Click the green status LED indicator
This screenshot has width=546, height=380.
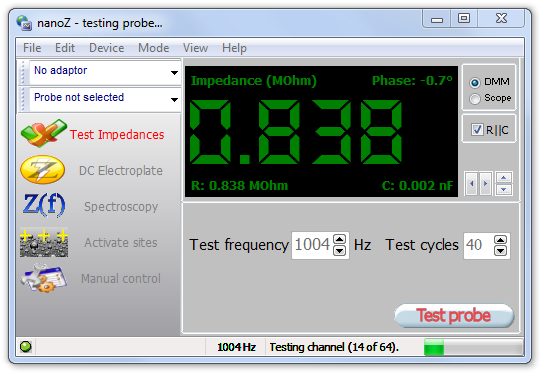26,347
